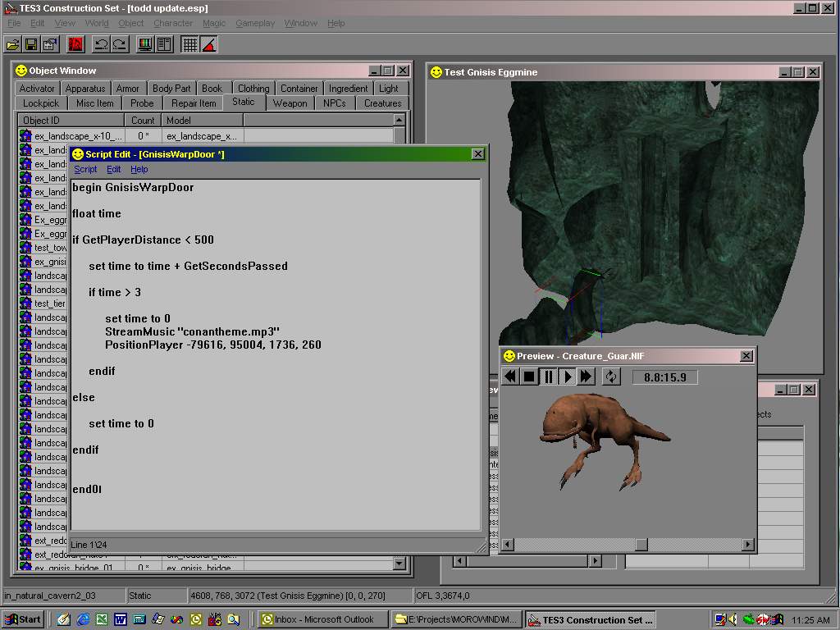Open the Preferences toolbar icon

tap(50, 44)
